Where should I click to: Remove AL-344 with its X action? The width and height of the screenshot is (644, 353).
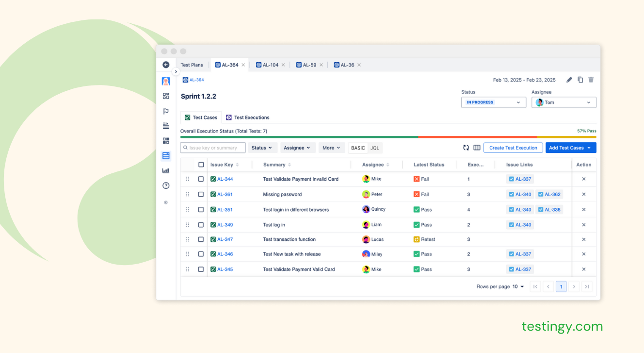coord(583,179)
